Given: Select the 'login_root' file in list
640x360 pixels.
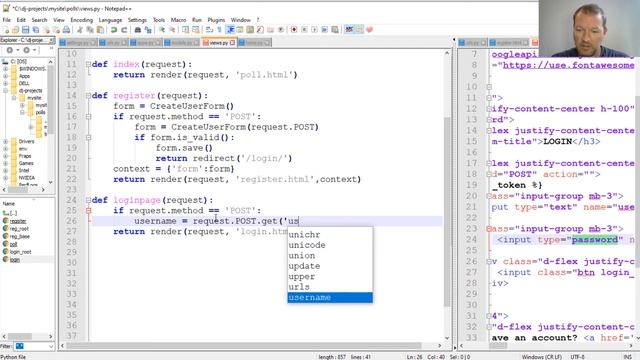Looking at the screenshot, I should pyautogui.click(x=20, y=252).
